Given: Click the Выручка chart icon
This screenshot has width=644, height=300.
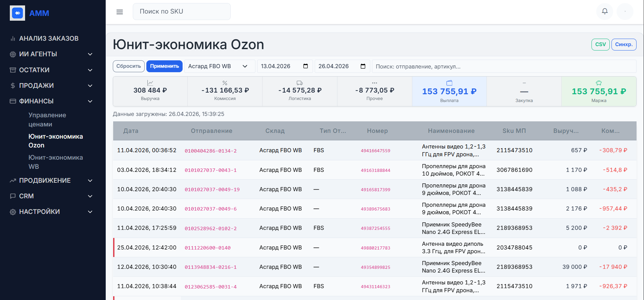Looking at the screenshot, I should (x=150, y=83).
